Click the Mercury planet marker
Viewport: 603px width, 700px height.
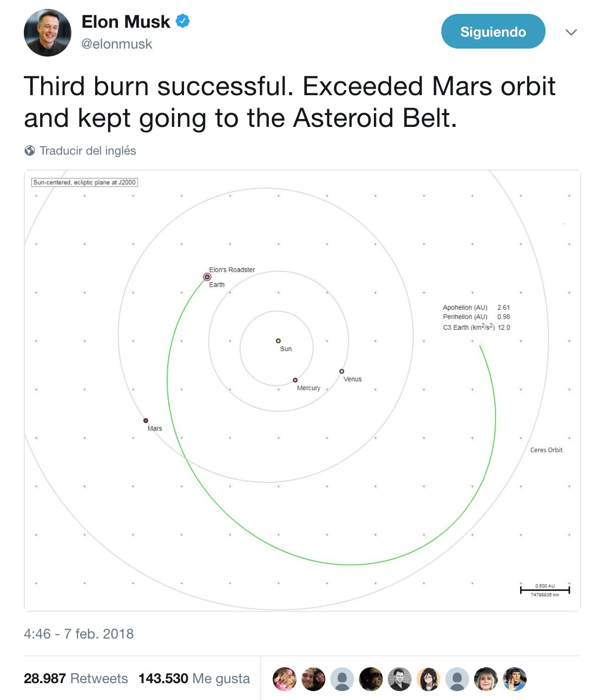click(295, 380)
